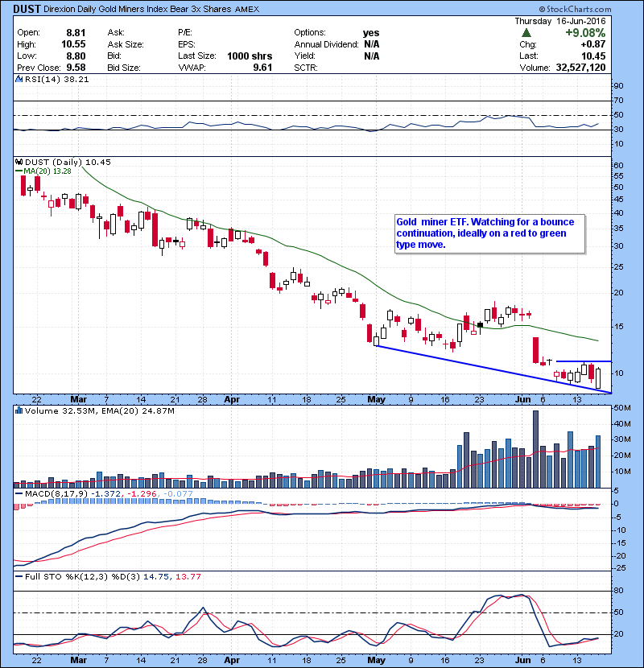This screenshot has height=668, width=644.
Task: Click the 90 label on RSI axis
Action: pyautogui.click(x=618, y=85)
